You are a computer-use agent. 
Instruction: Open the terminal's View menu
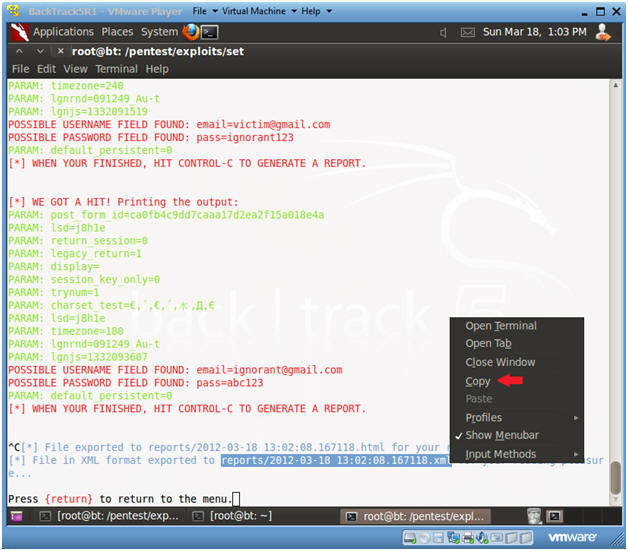pos(75,69)
